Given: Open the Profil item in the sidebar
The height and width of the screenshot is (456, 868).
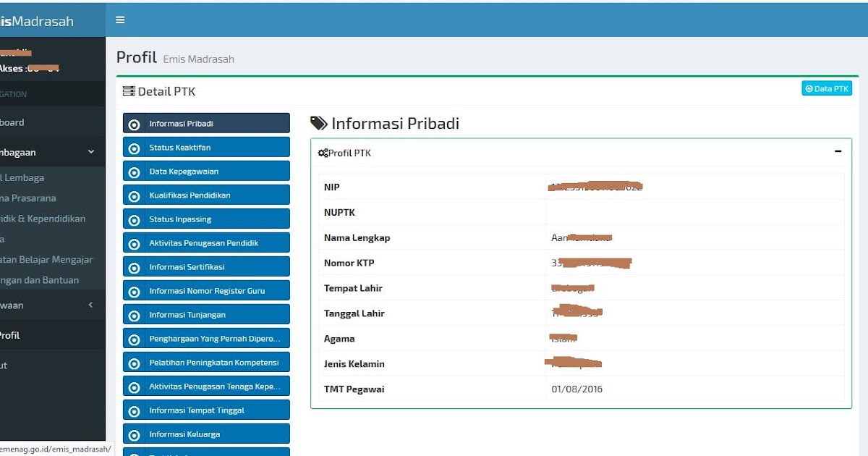Looking at the screenshot, I should (52, 335).
